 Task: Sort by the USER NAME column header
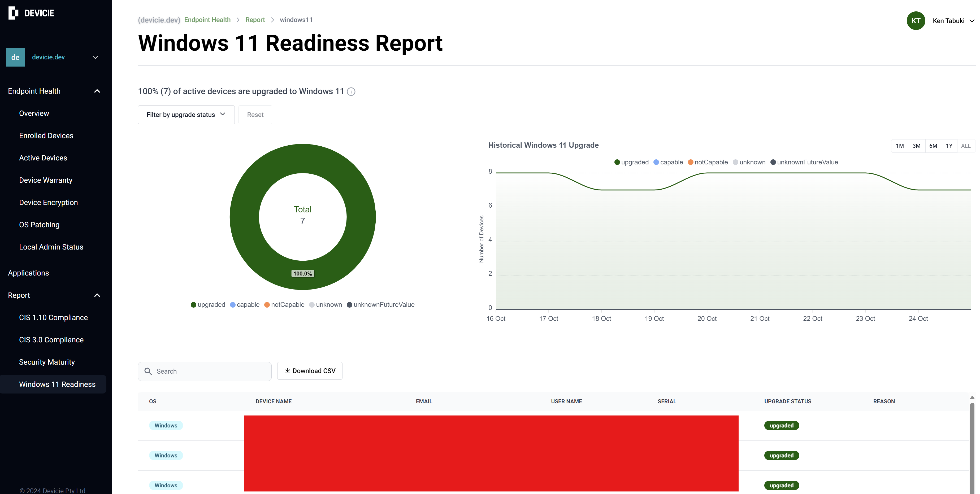pyautogui.click(x=566, y=401)
